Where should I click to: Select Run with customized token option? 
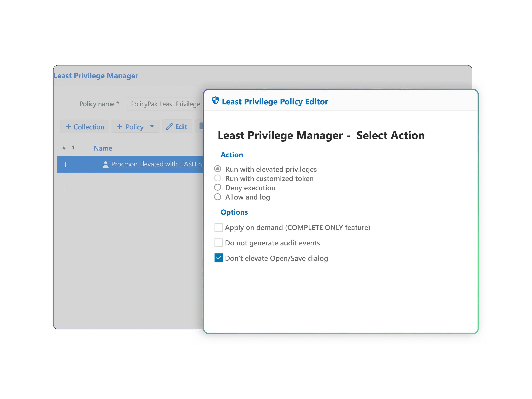[x=218, y=178]
